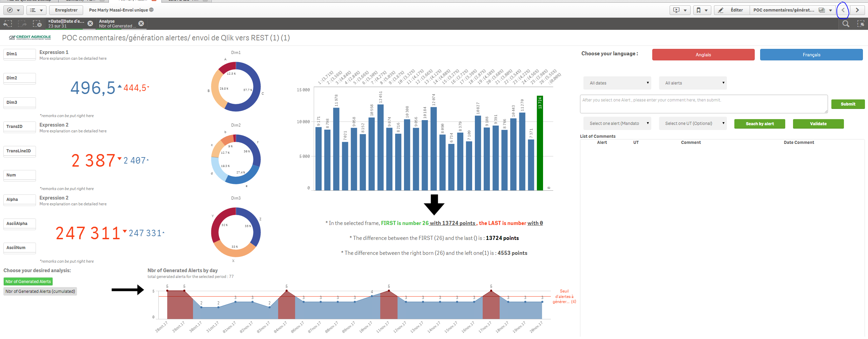Open the global list menu
Image resolution: width=868 pixels, height=339 pixels.
(36, 10)
